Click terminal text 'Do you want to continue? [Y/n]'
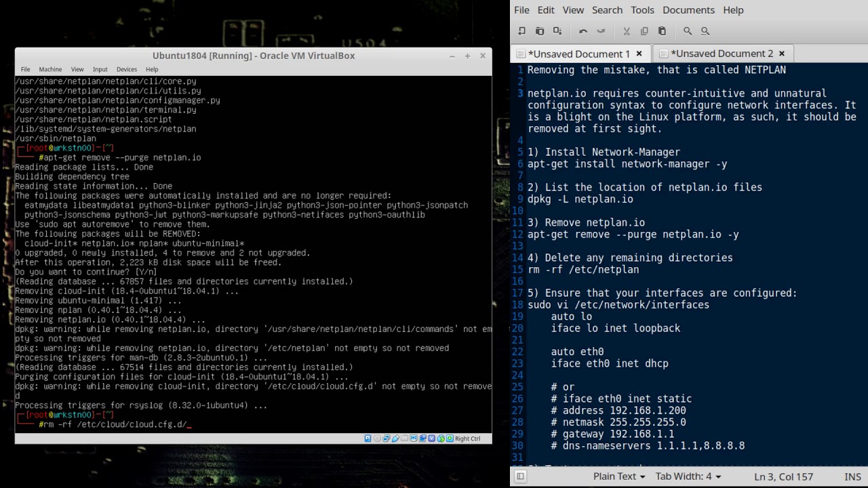The width and height of the screenshot is (868, 488). click(86, 272)
